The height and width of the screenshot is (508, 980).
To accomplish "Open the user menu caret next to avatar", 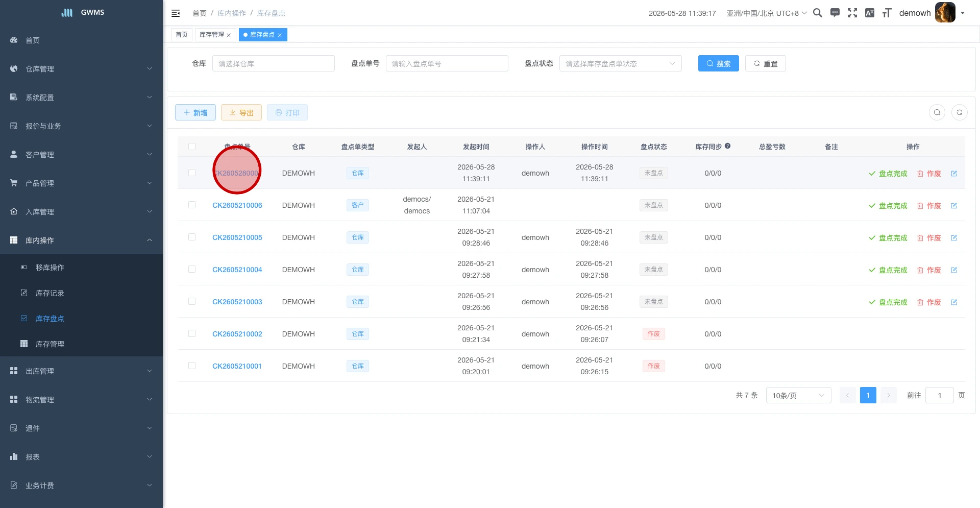I will pyautogui.click(x=963, y=13).
